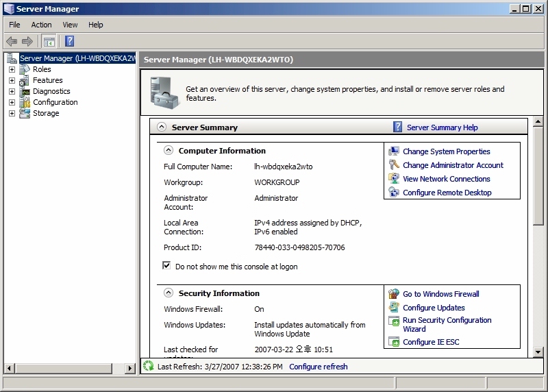This screenshot has height=392, width=548.
Task: Click the scroll down arrow in details pane
Action: click(x=538, y=352)
